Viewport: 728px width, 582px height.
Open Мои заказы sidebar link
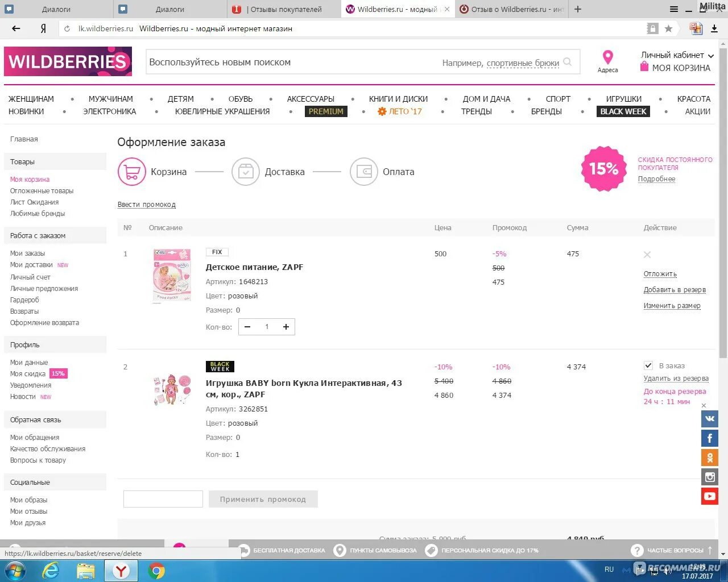(x=27, y=253)
